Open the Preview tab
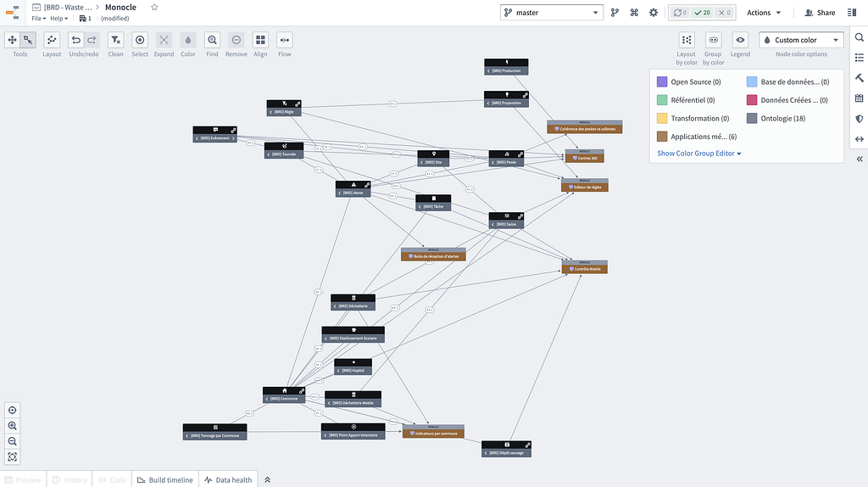This screenshot has height=487, width=868. [23, 480]
